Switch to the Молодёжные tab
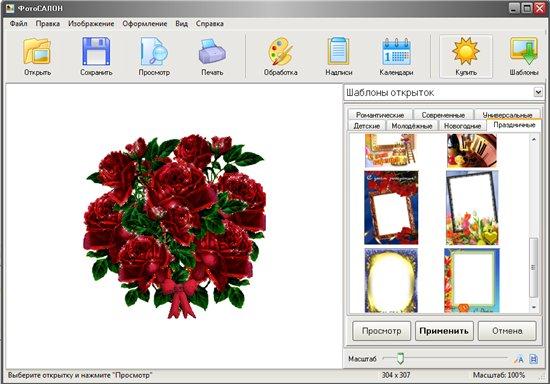 [x=412, y=126]
